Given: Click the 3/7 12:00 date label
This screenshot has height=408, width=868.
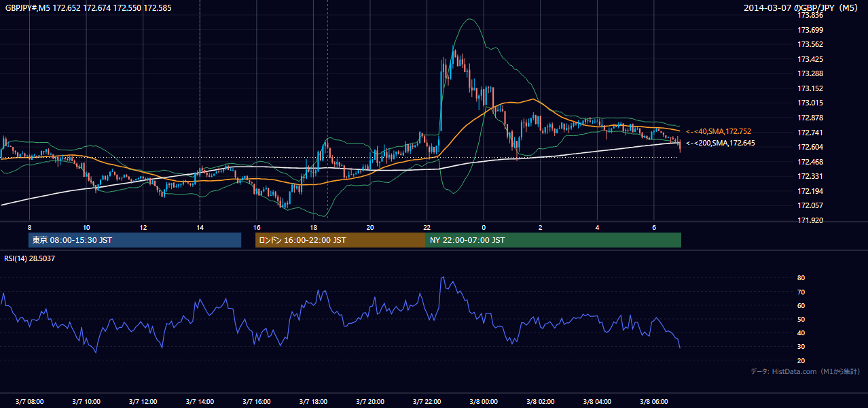Looking at the screenshot, I should pos(143,402).
